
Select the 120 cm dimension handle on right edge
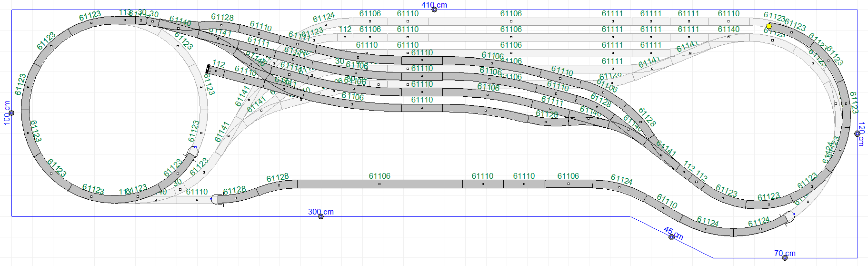click(x=857, y=133)
